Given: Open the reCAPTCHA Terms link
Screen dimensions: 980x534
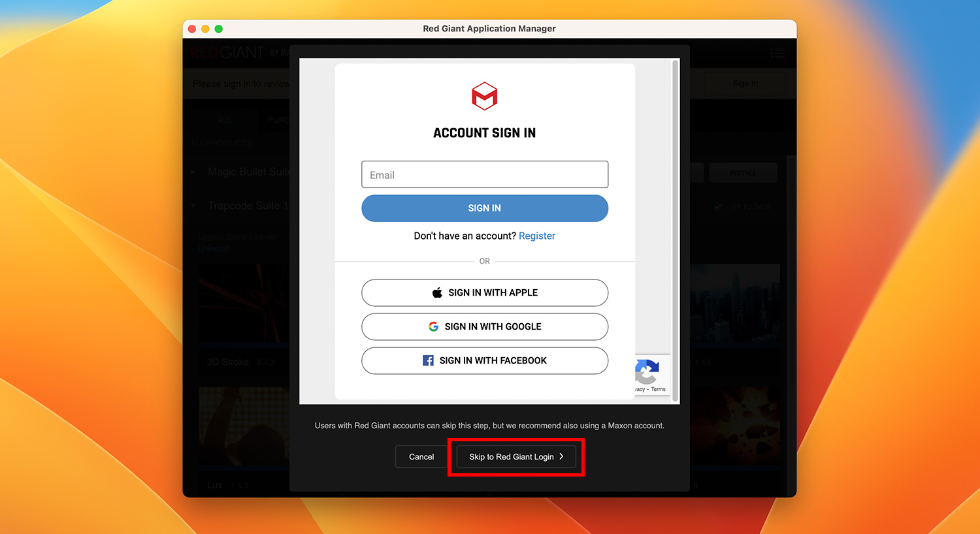Looking at the screenshot, I should [x=658, y=389].
